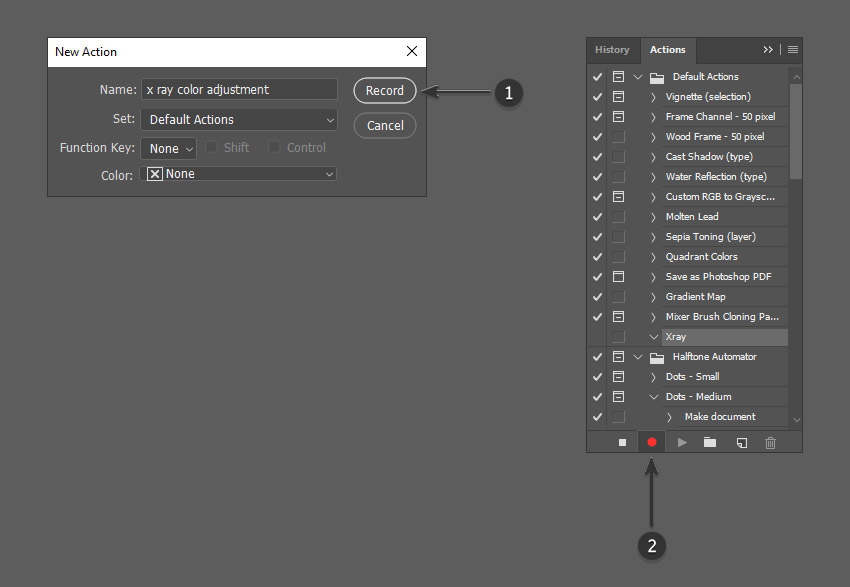This screenshot has width=850, height=587.
Task: Create new action with page icon
Action: 742,443
